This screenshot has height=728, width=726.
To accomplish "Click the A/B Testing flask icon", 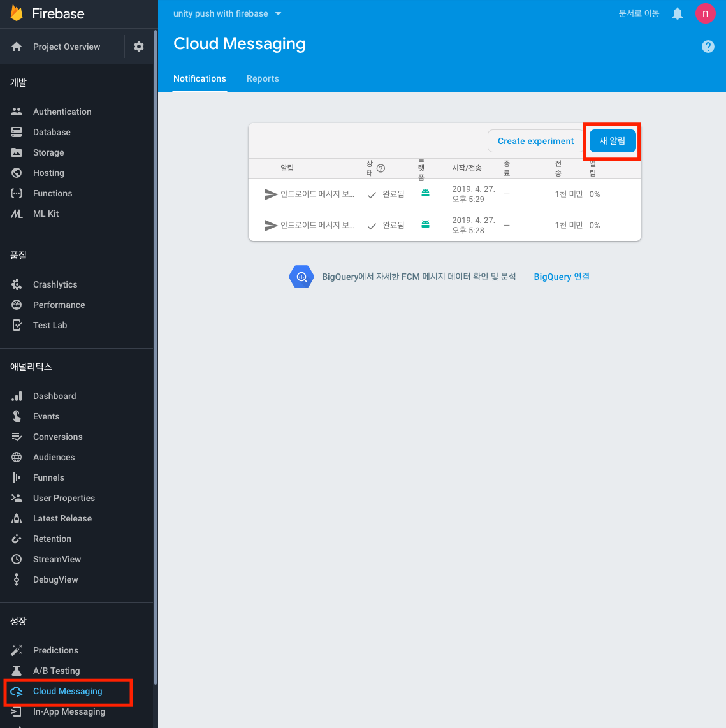I will click(x=17, y=671).
